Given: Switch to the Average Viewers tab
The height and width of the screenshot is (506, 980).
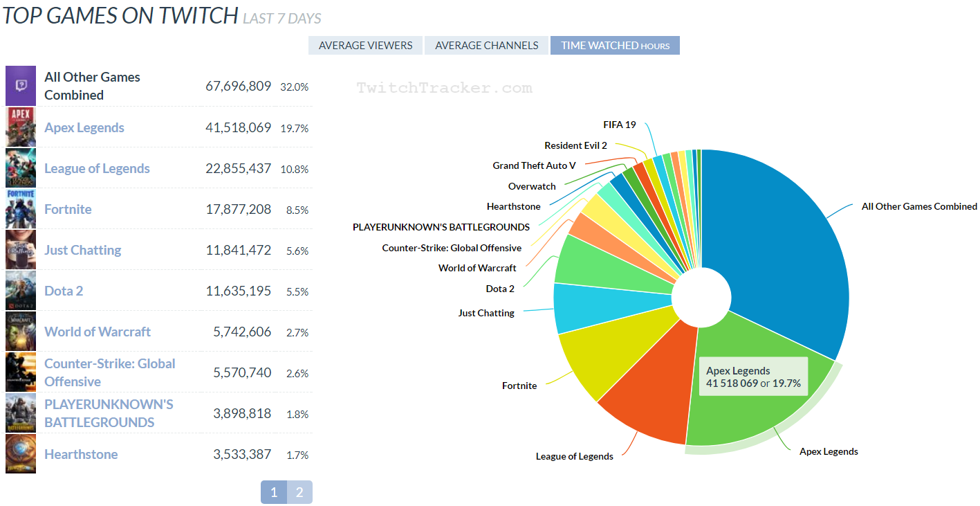Looking at the screenshot, I should [365, 45].
